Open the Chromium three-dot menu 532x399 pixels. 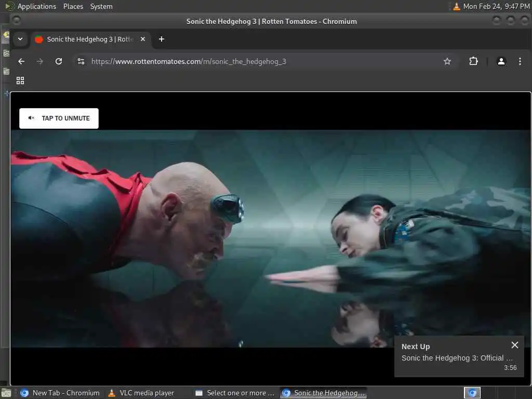[x=520, y=61]
